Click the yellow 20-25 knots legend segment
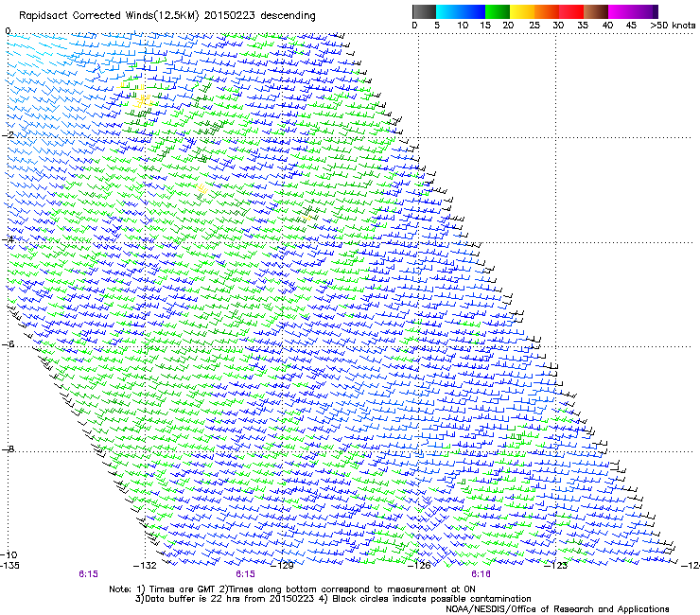700x615 pixels. (x=522, y=11)
